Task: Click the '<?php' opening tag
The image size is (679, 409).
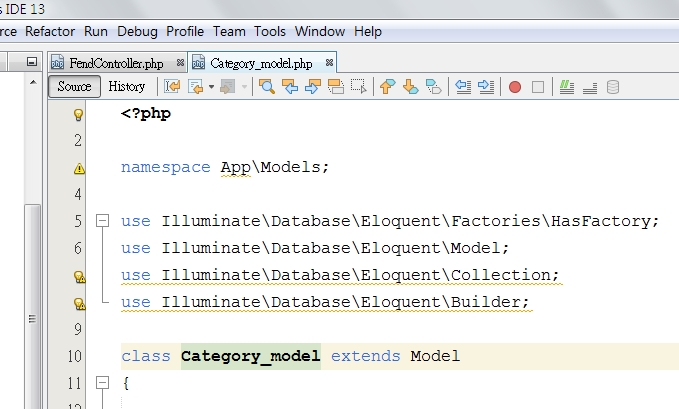Action: [146, 114]
